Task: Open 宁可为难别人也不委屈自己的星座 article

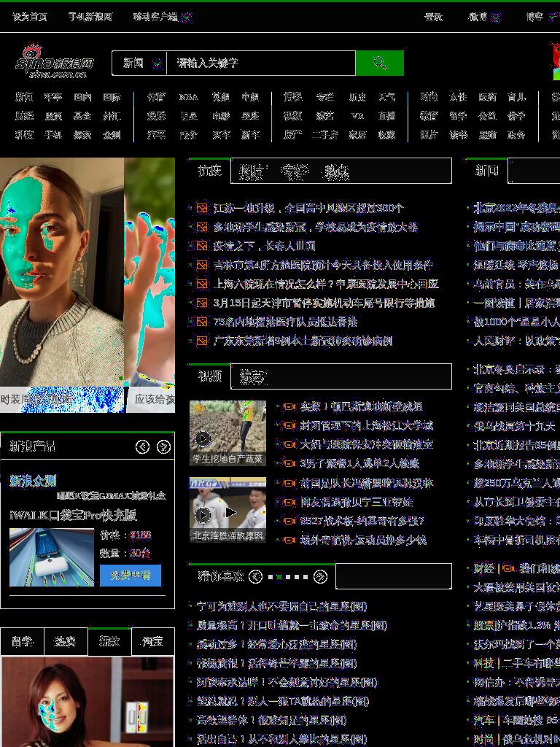Action: point(282,606)
